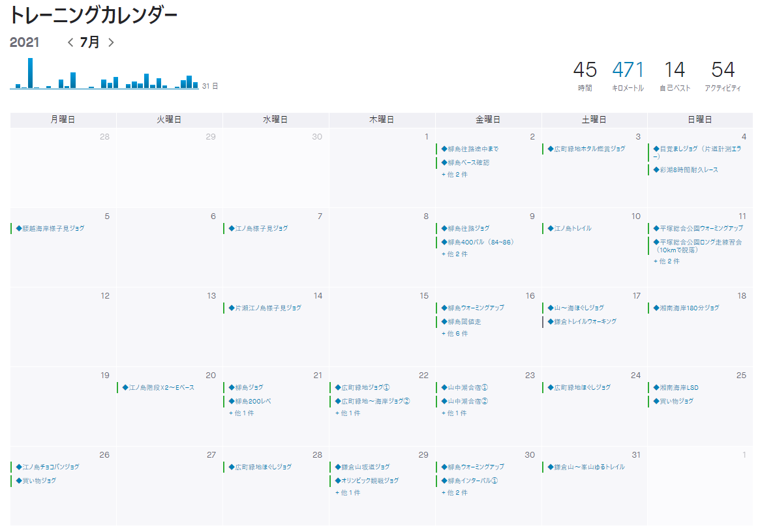Select the 45 時間 total stat
760x532 pixels.
585,76
